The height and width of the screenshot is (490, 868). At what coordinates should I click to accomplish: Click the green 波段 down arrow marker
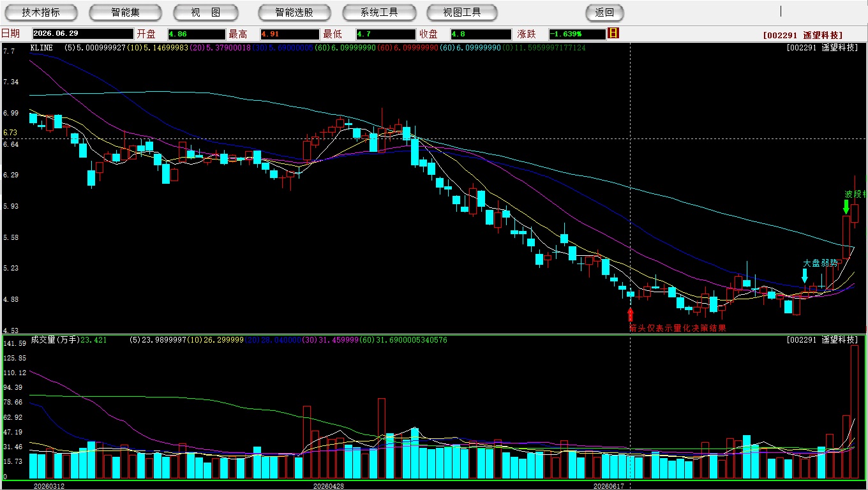tap(846, 207)
